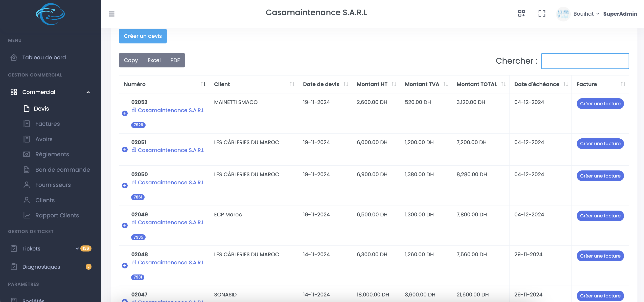Create invoice for devis 02052
The width and height of the screenshot is (644, 302).
tap(600, 104)
